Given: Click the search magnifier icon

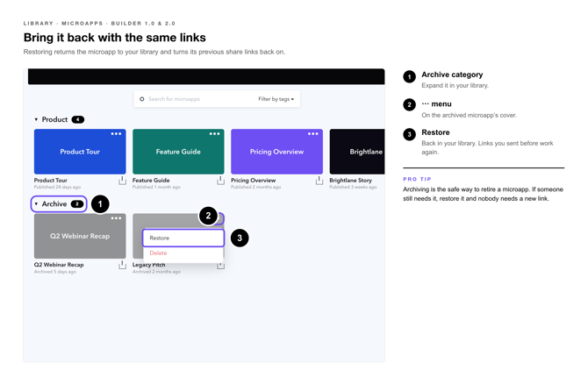Looking at the screenshot, I should [142, 99].
